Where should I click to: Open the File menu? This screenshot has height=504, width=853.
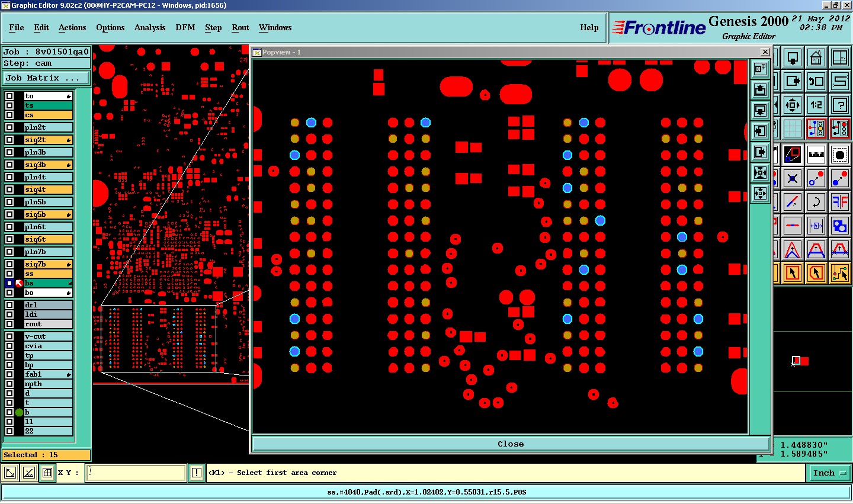pos(17,27)
